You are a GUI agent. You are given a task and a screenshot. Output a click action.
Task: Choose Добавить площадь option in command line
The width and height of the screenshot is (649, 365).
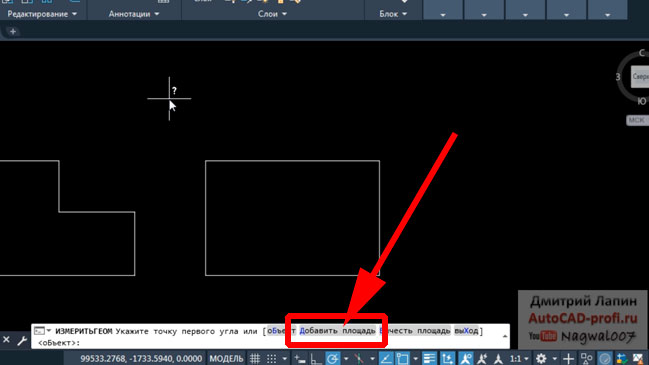[337, 331]
